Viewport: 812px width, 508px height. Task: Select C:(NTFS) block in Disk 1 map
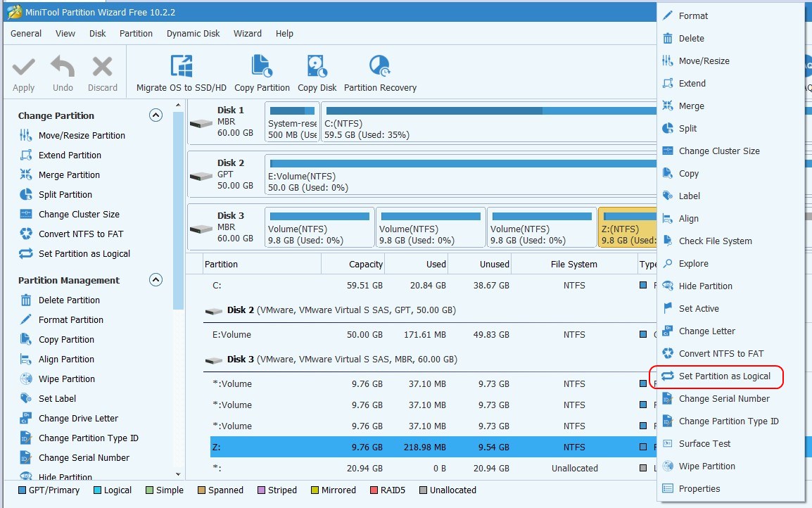coord(488,122)
